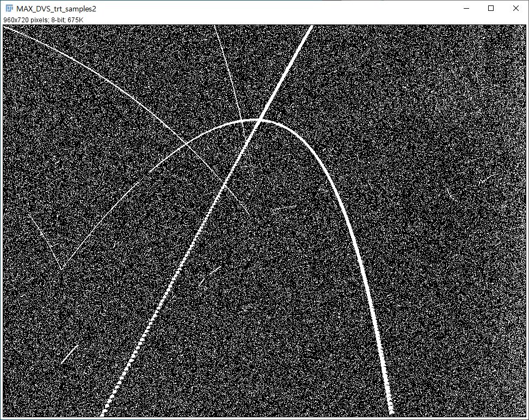
Task: Click the ImageJ window icon in title bar
Action: (x=9, y=9)
